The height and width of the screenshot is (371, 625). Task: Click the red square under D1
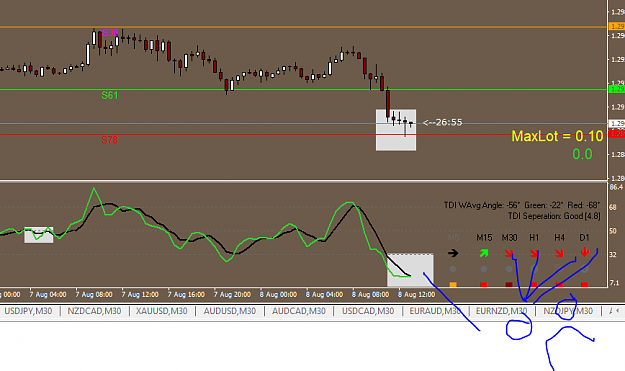tap(585, 285)
